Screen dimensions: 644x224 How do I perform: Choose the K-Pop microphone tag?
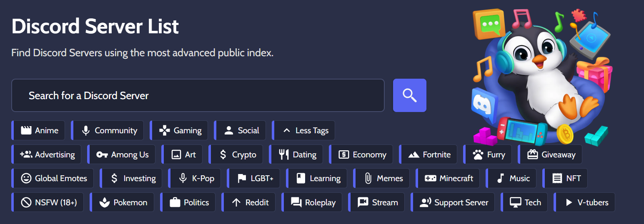click(195, 178)
